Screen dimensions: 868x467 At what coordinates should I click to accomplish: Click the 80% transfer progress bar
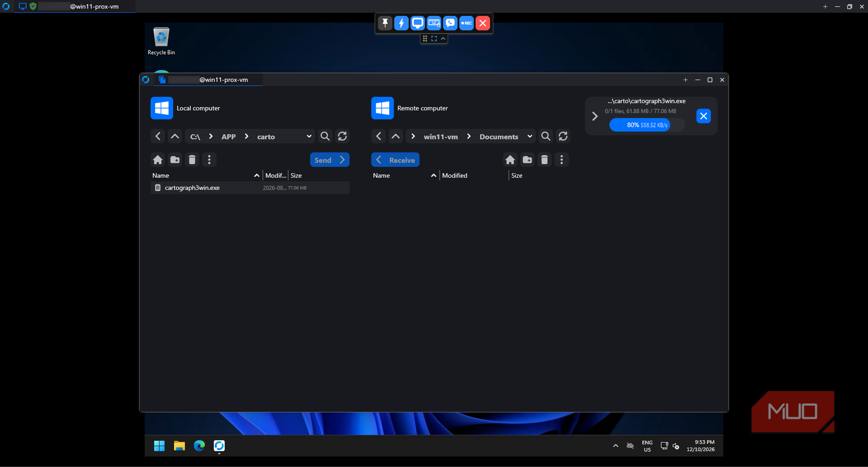tap(647, 125)
